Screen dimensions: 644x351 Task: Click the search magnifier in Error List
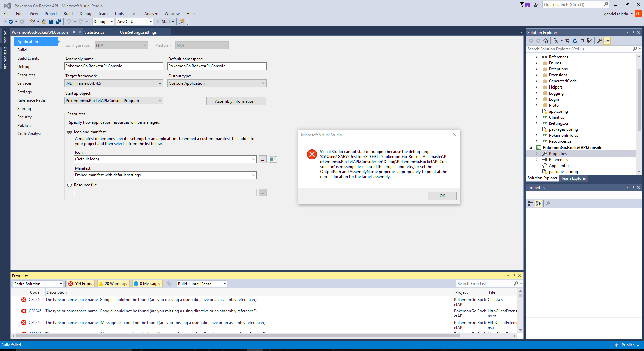click(x=516, y=284)
